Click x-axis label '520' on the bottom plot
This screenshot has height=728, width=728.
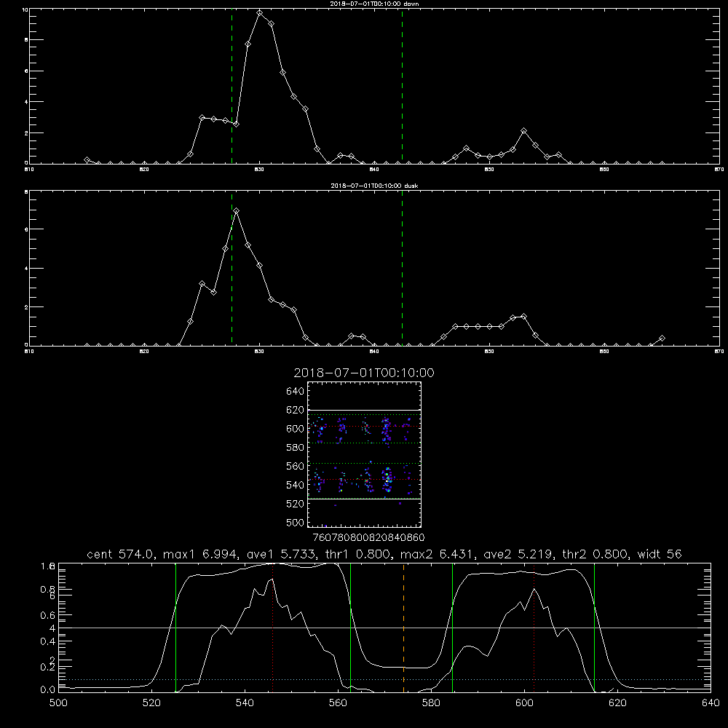151,703
